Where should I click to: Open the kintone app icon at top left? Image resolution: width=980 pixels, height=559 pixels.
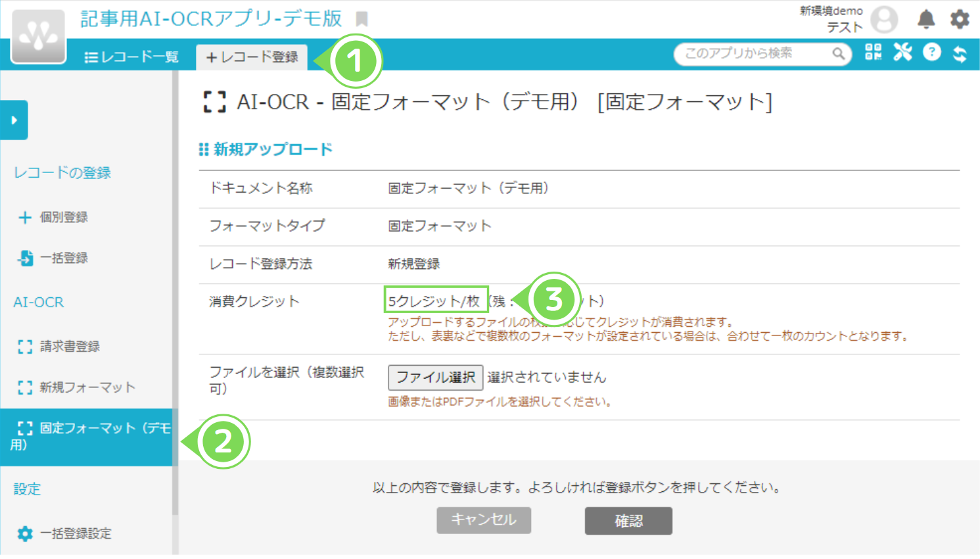pos(37,33)
